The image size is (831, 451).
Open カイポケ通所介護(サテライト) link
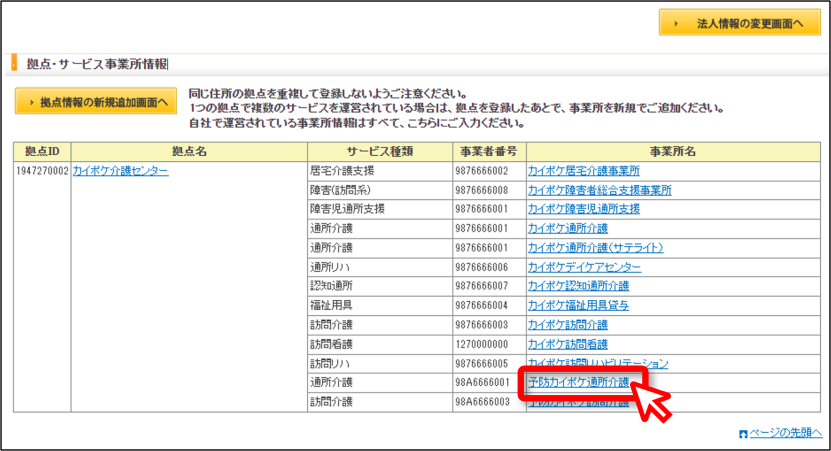tap(595, 247)
